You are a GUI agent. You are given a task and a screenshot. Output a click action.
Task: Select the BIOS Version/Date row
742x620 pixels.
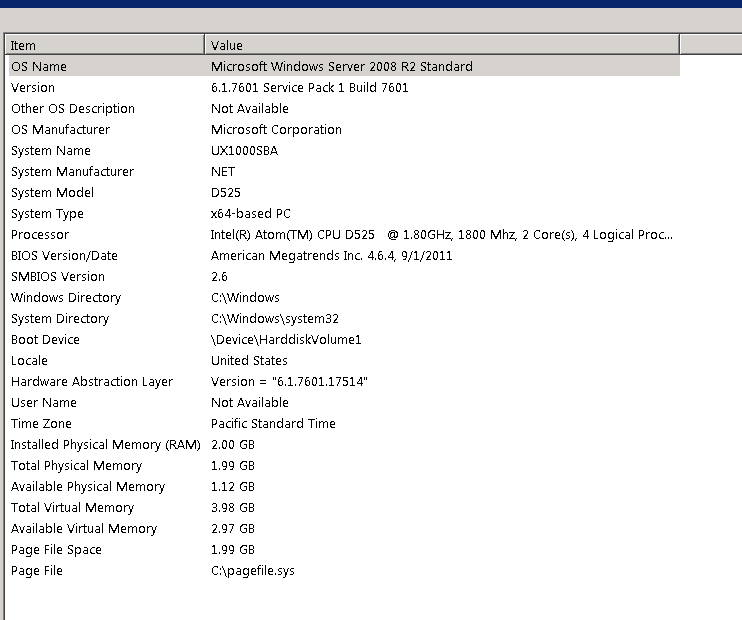[x=64, y=256]
